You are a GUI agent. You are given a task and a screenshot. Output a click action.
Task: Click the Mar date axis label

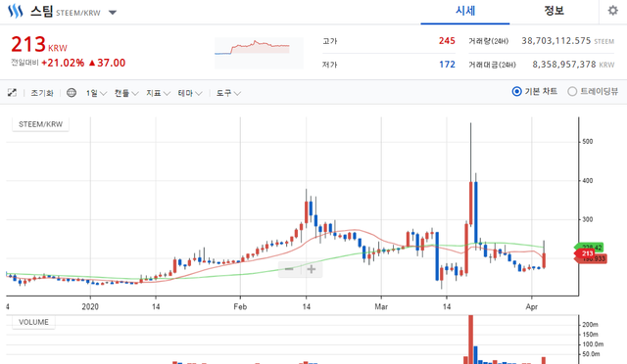tap(381, 307)
